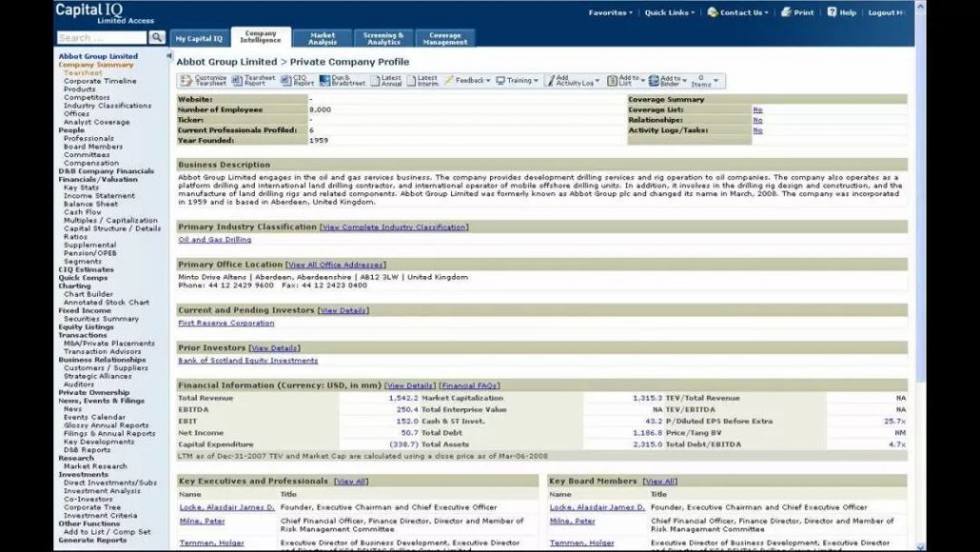Open Customize Tearsheet from the toolbar

click(x=204, y=81)
